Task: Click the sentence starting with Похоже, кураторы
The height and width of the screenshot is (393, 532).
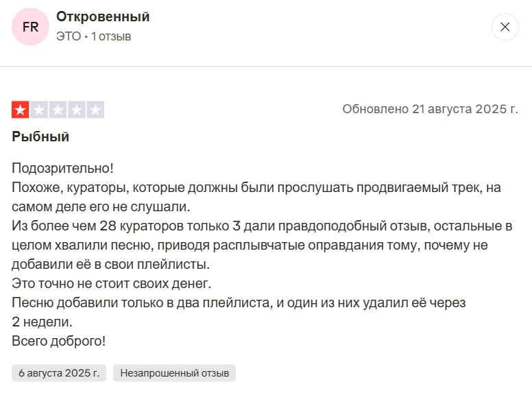Action: click(254, 187)
